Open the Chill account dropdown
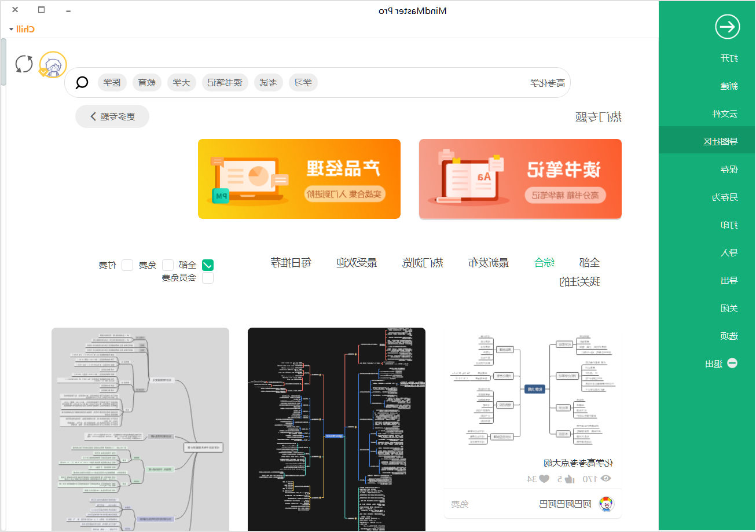This screenshot has width=756, height=532. (x=23, y=29)
